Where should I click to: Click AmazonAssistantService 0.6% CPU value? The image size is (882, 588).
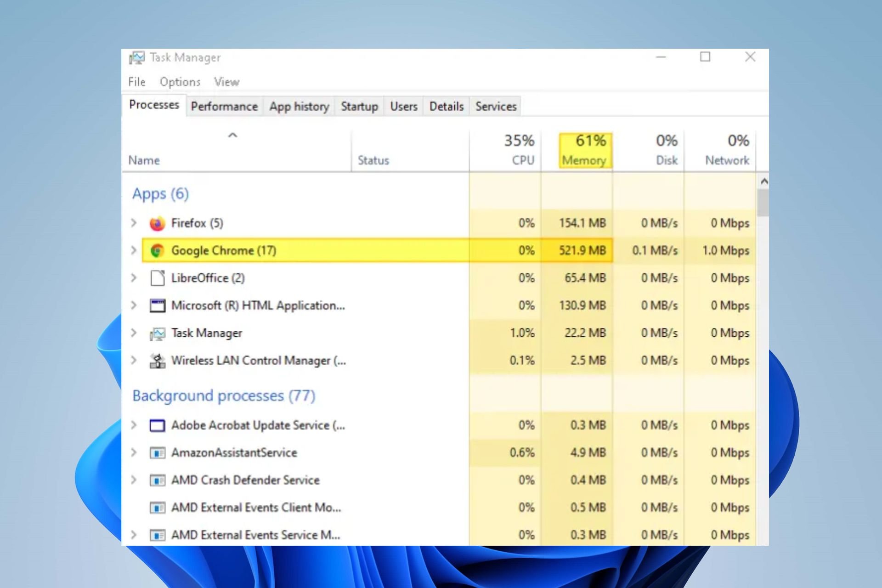coord(522,452)
